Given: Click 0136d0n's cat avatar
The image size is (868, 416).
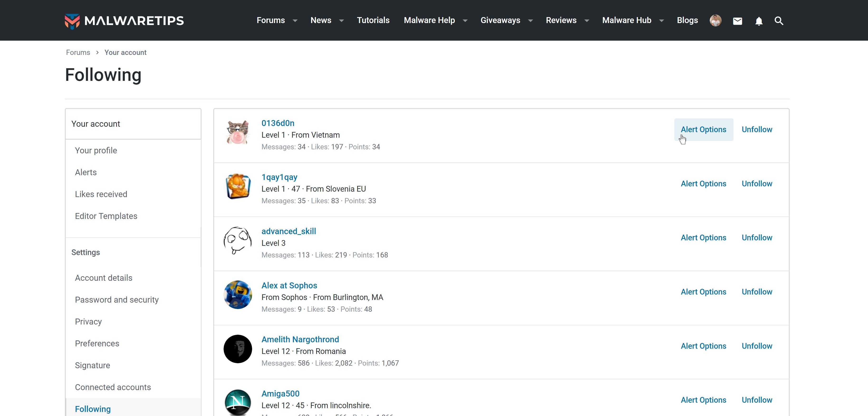Looking at the screenshot, I should (x=238, y=132).
